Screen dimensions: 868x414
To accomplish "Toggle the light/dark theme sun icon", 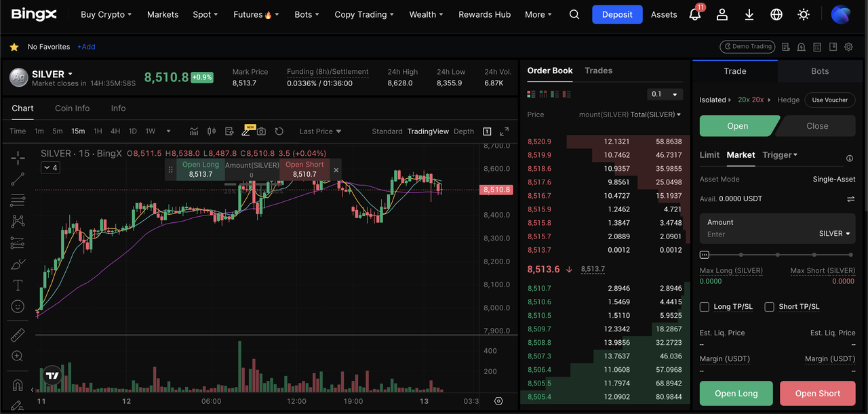I will (x=804, y=14).
